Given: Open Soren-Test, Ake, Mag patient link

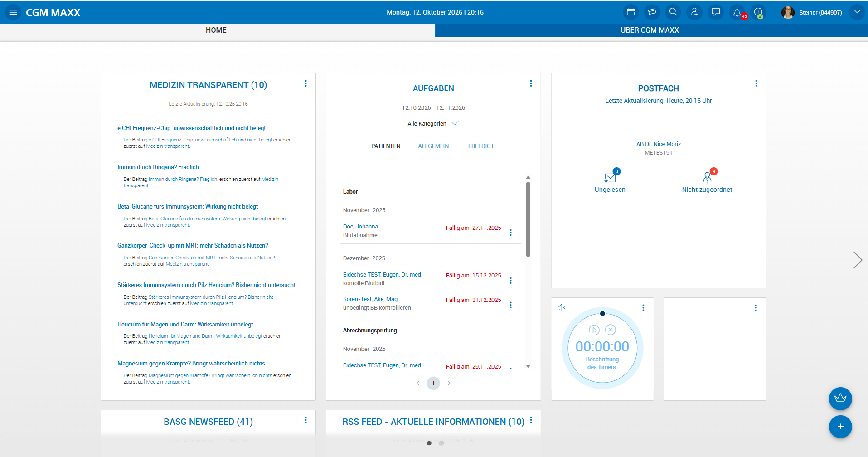Looking at the screenshot, I should (370, 299).
